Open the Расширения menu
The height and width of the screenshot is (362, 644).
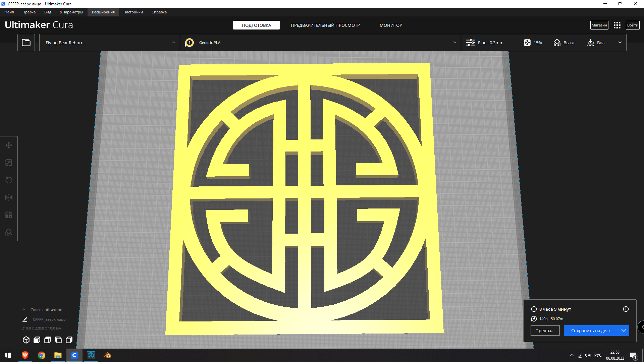point(103,12)
